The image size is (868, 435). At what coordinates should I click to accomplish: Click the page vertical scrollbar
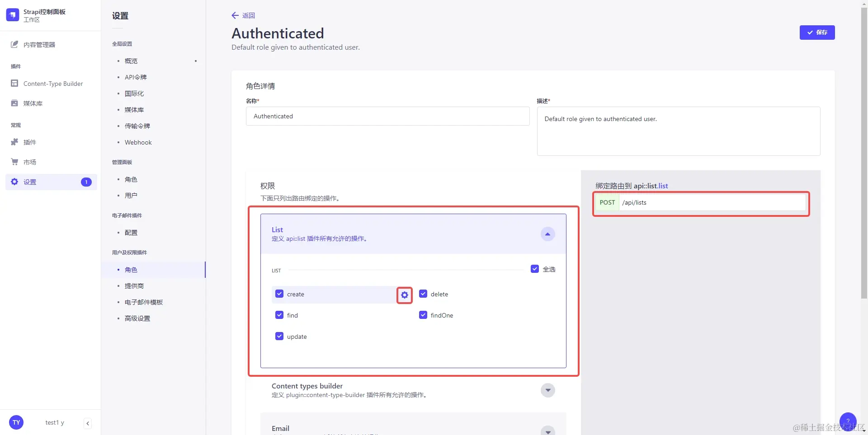point(864,154)
